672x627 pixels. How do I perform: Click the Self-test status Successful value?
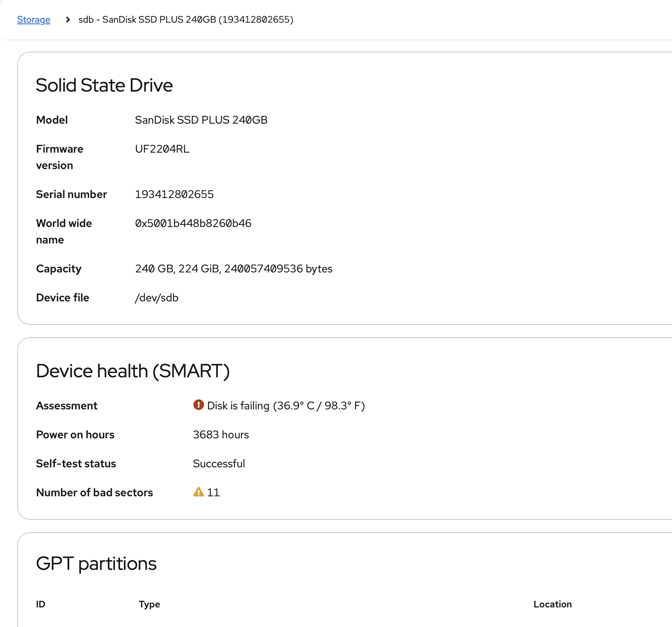coord(219,463)
